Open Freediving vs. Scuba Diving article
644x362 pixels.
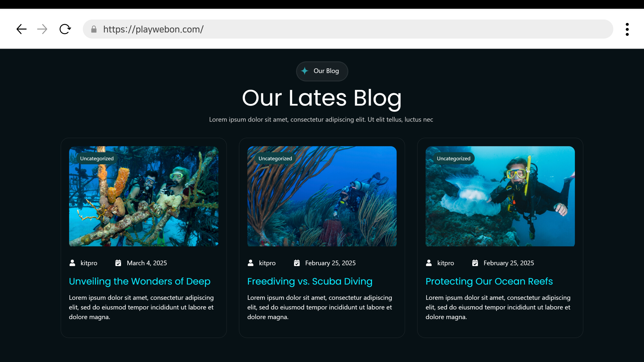point(310,281)
